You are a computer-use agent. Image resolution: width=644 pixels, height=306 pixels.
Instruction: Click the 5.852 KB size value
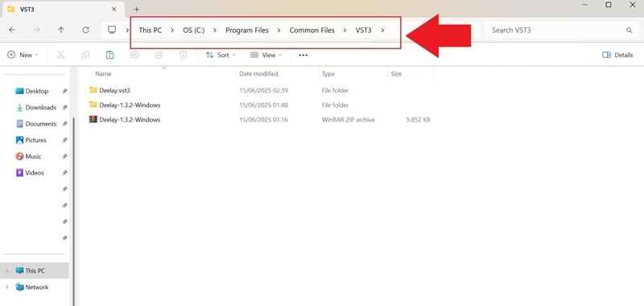point(417,120)
